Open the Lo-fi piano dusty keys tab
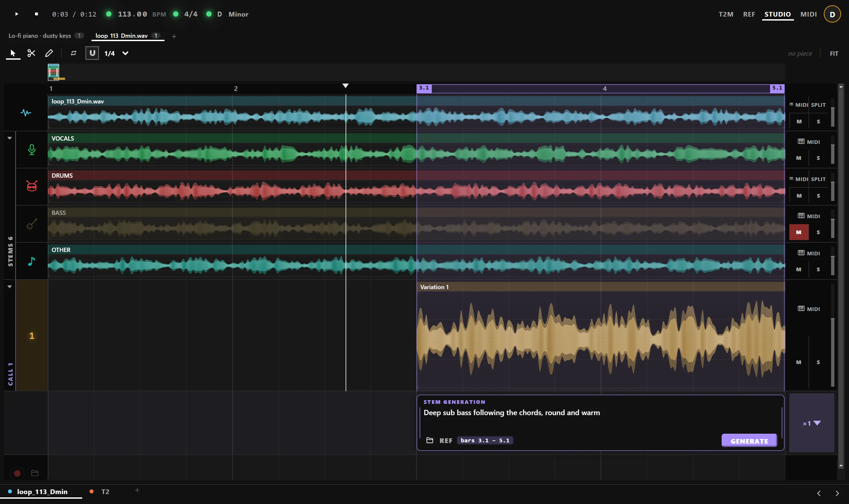 46,36
